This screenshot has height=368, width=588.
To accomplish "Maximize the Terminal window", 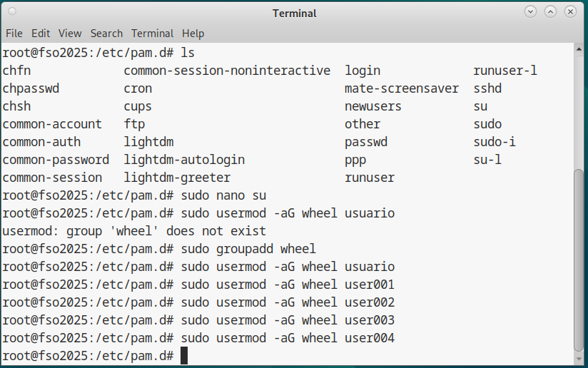I will [x=550, y=12].
